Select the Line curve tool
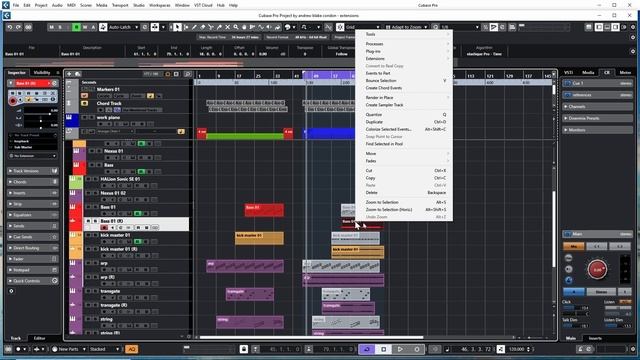The width and height of the screenshot is (640, 360). 261,27
